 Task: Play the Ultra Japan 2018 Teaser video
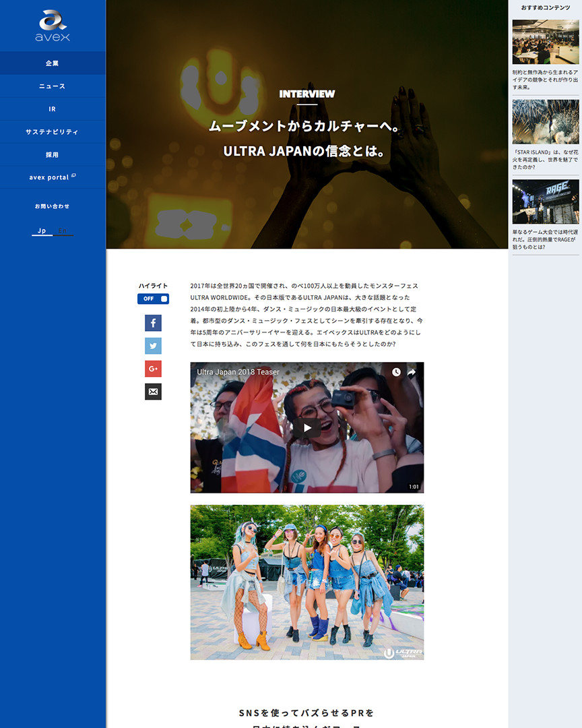[306, 427]
